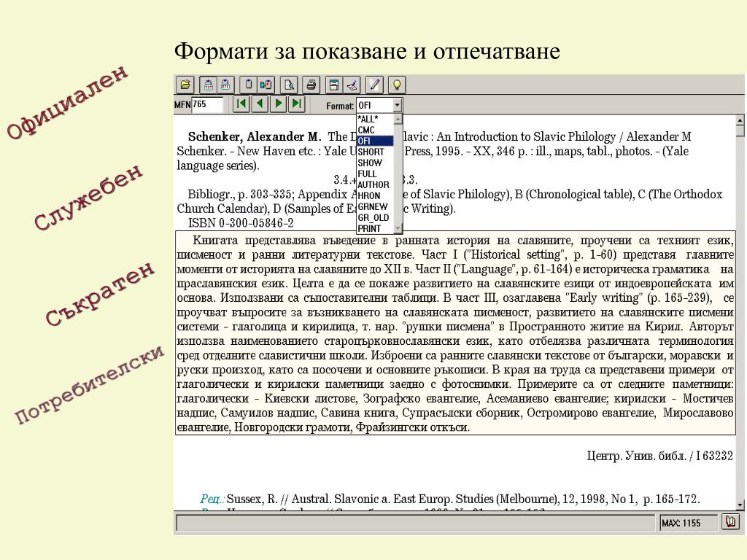Screen dimensions: 747x560
Task: Open print preview magnifier icon
Action: point(289,85)
